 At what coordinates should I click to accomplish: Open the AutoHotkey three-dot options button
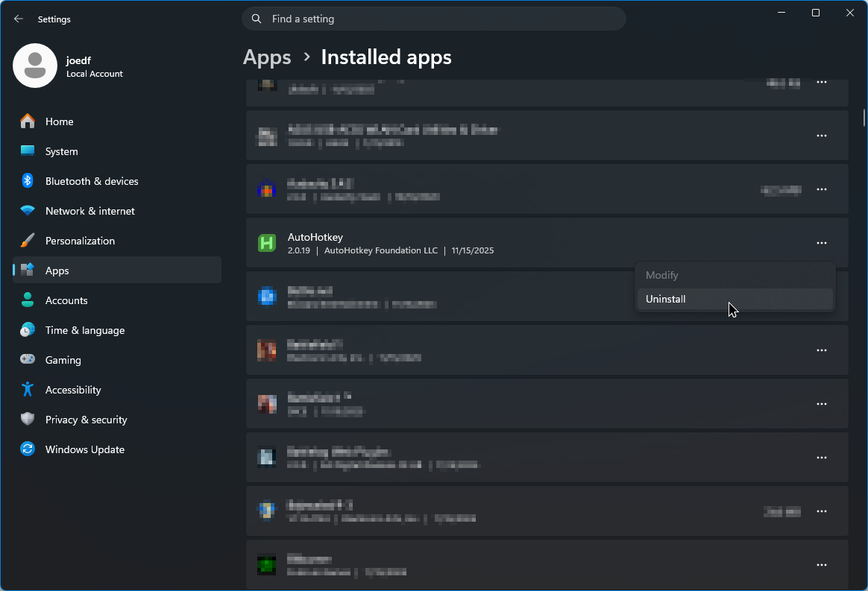click(x=822, y=243)
